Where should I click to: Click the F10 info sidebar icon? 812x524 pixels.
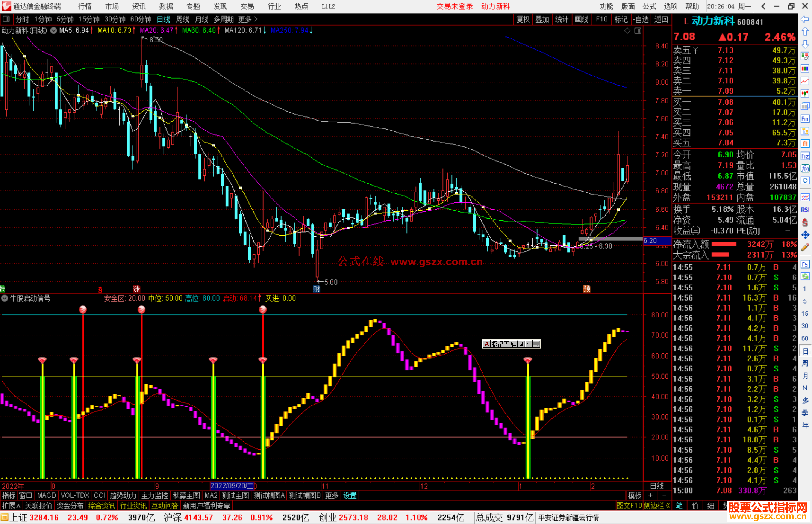pyautogui.click(x=805, y=119)
